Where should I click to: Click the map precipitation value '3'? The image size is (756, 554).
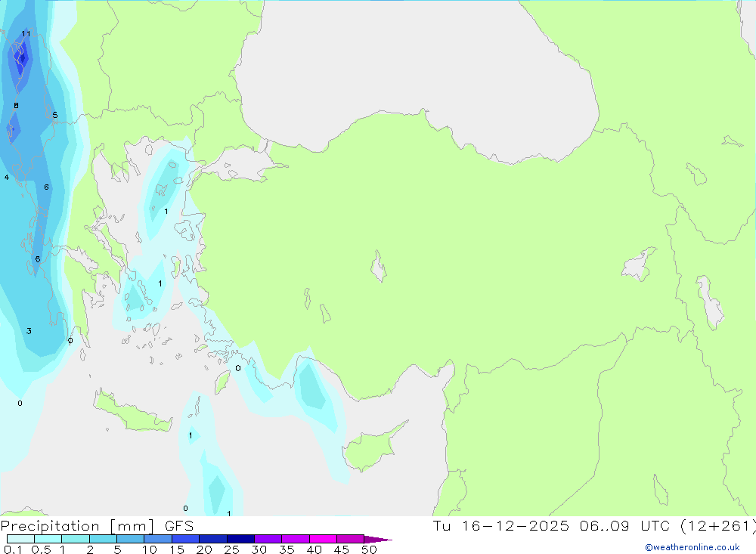[29, 331]
